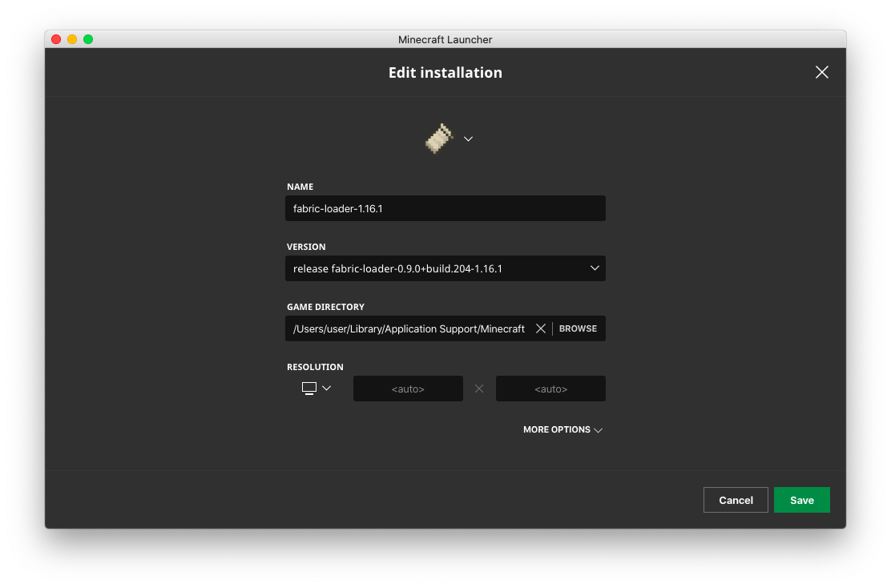Click the Game Directory path field

point(409,328)
